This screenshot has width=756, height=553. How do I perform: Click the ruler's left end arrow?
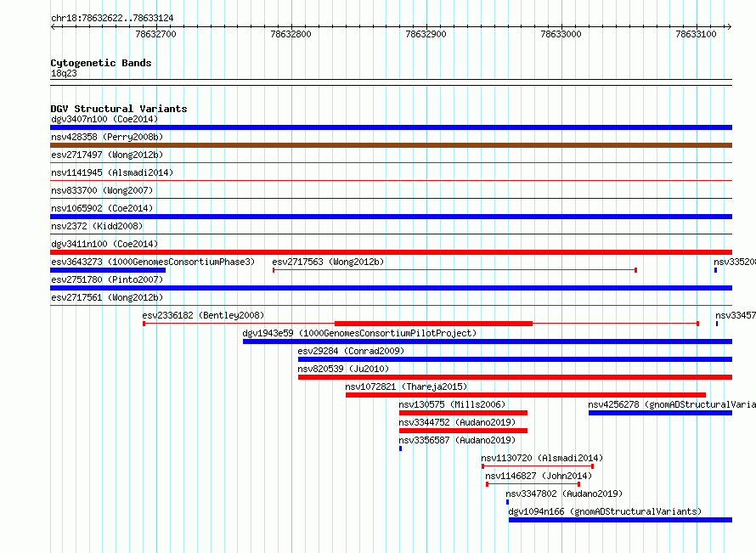[53, 27]
